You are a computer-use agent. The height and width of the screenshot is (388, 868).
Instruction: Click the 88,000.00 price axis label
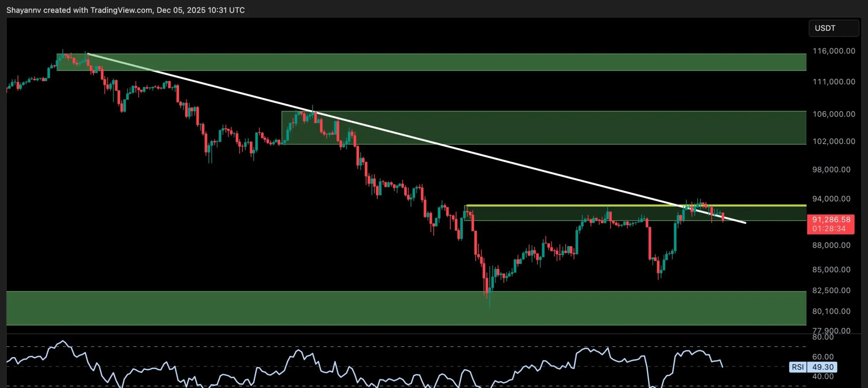point(831,245)
